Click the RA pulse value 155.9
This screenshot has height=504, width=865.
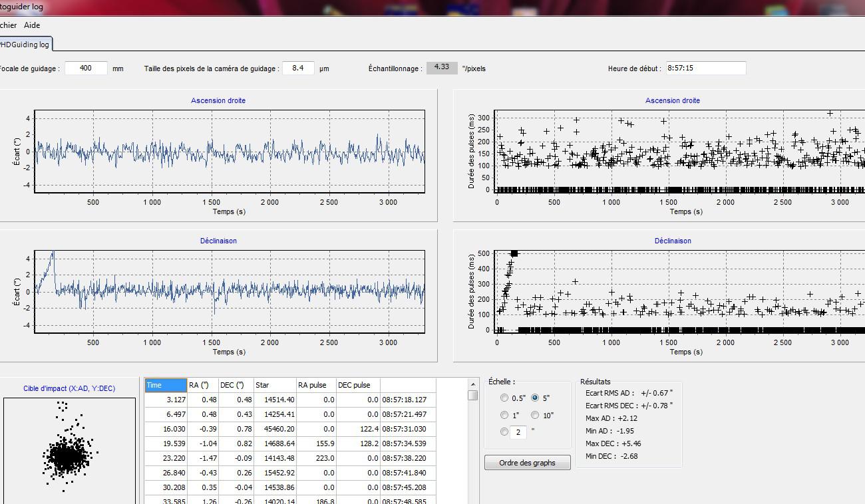tap(316, 443)
